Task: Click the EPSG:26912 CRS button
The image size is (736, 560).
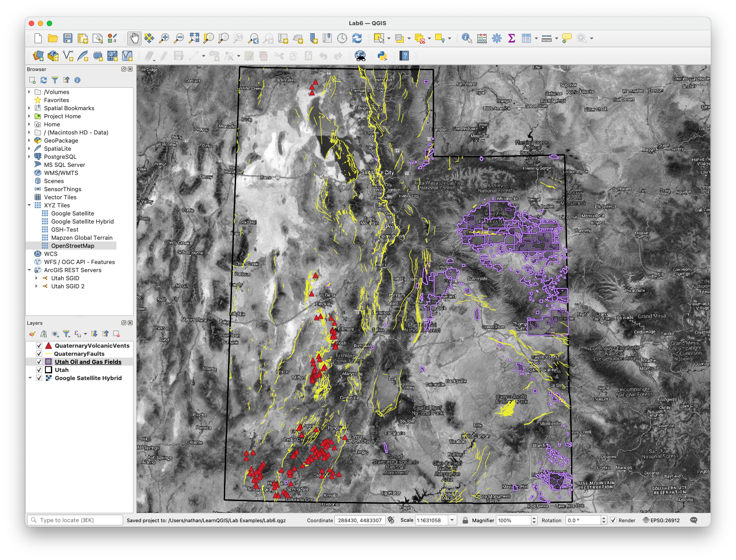Action: (661, 520)
